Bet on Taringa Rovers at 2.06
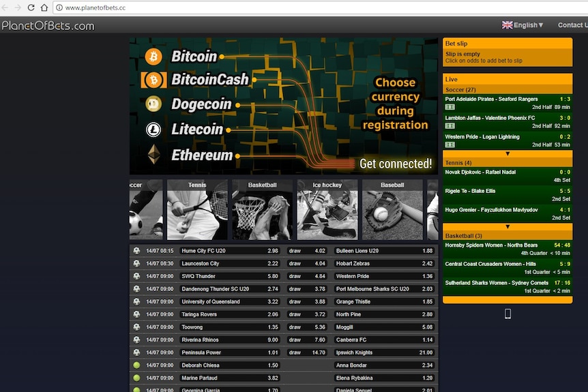588x392 pixels. point(230,314)
